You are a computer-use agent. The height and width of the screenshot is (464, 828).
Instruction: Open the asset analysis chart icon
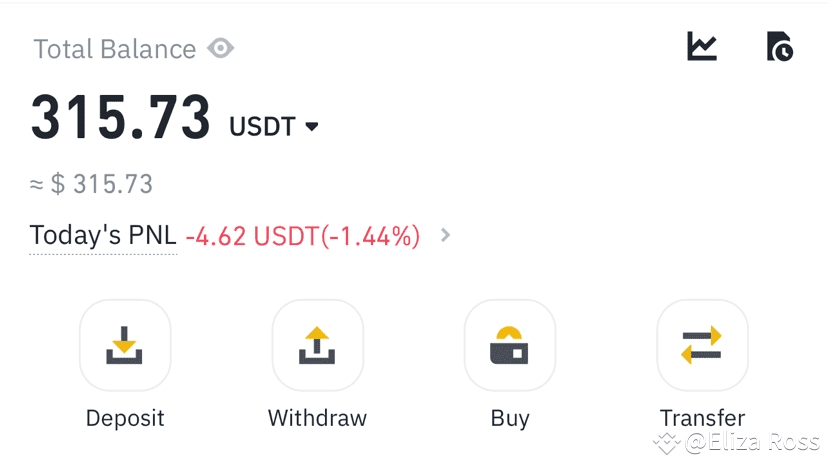(702, 46)
